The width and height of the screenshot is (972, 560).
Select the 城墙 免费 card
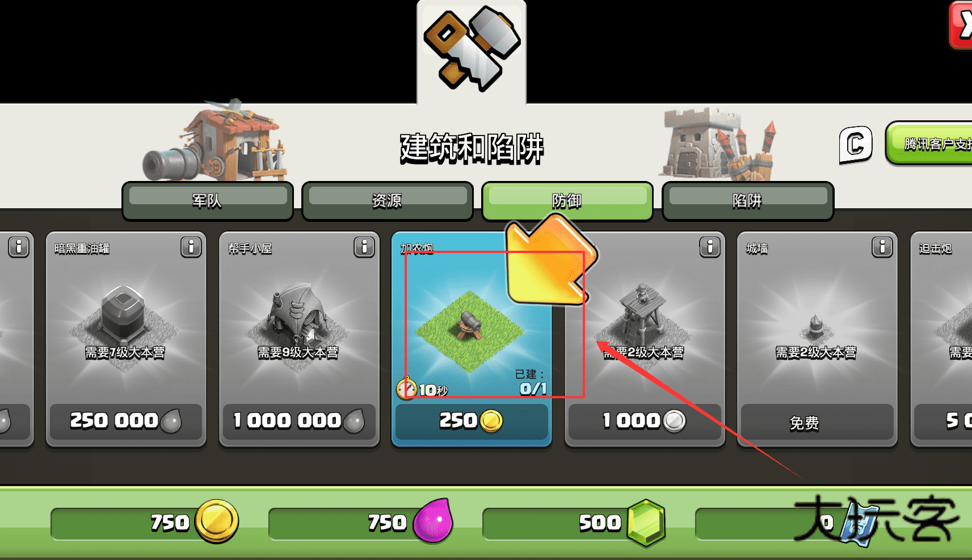coord(817,339)
